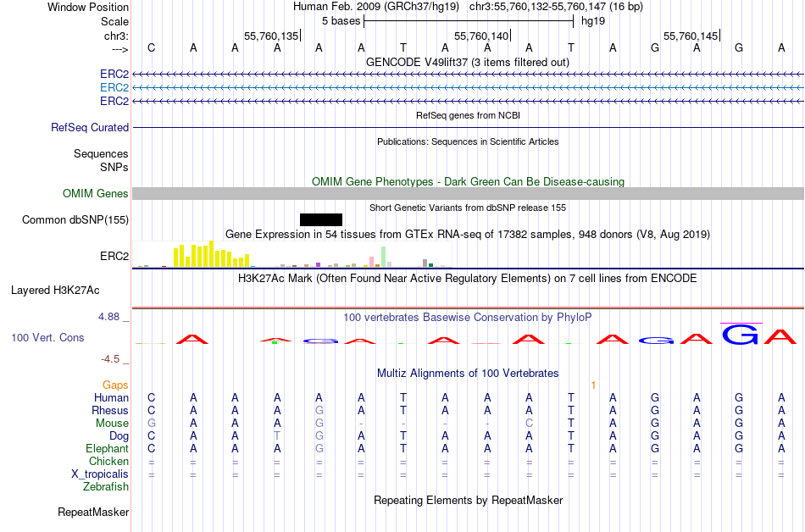Click the RepeatMasker track label
This screenshot has height=532, width=805.
[x=93, y=512]
